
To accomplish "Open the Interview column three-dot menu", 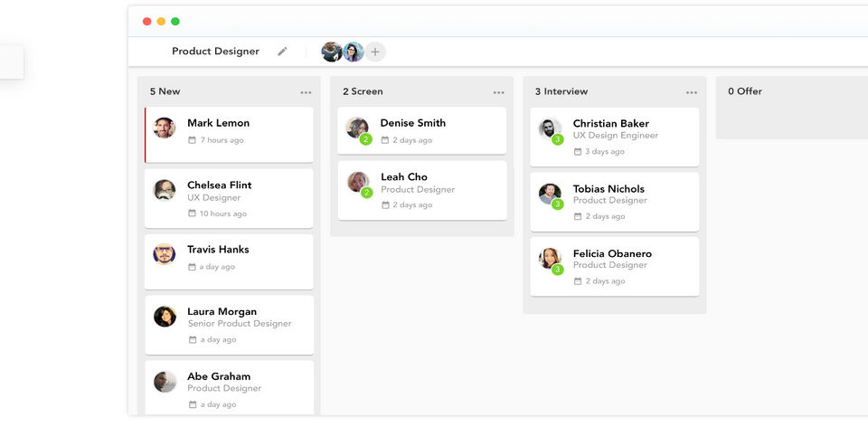I will pos(692,92).
